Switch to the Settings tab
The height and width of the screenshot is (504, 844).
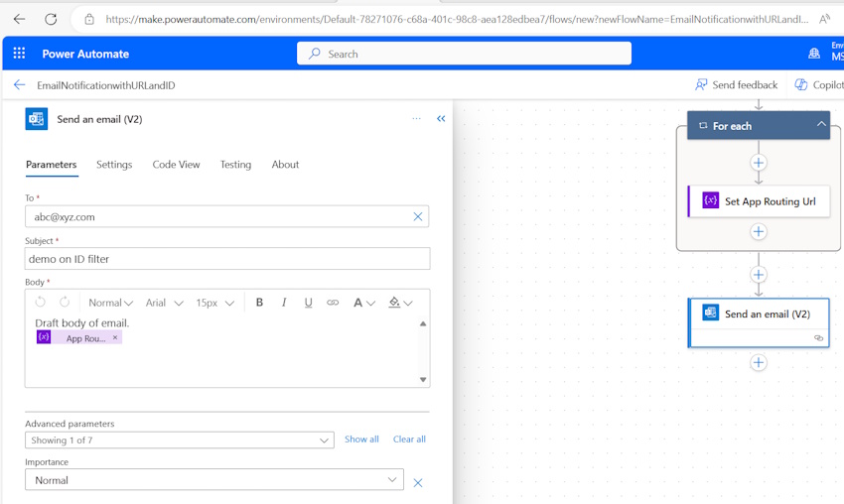click(114, 165)
